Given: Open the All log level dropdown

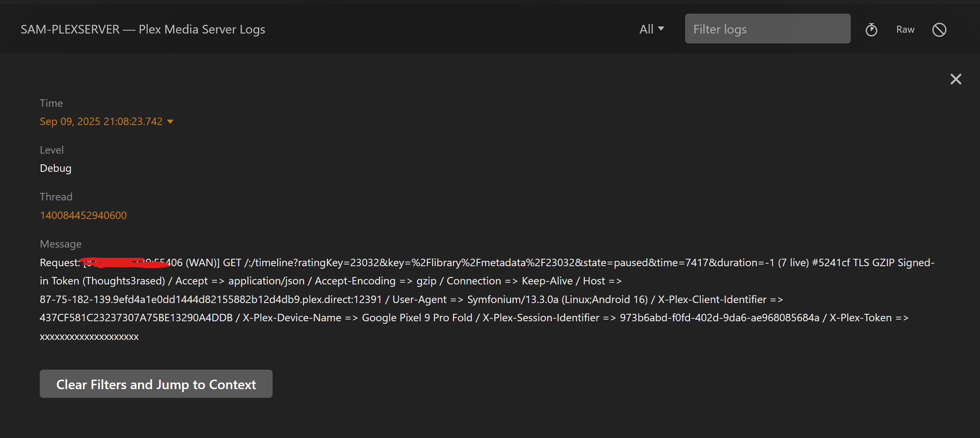Looking at the screenshot, I should click(x=651, y=29).
